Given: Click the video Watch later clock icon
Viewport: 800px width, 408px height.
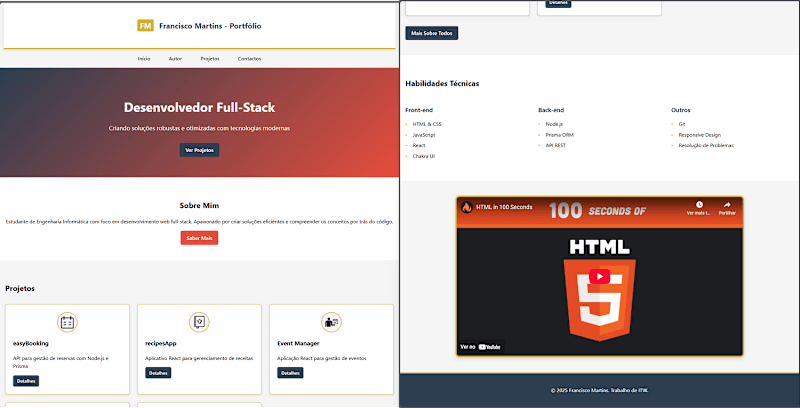Looking at the screenshot, I should point(699,205).
